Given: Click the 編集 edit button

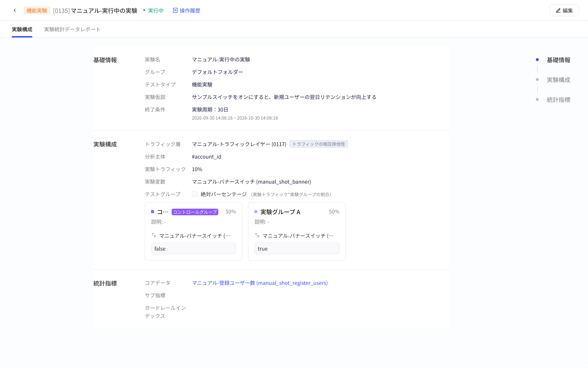Looking at the screenshot, I should tap(564, 10).
